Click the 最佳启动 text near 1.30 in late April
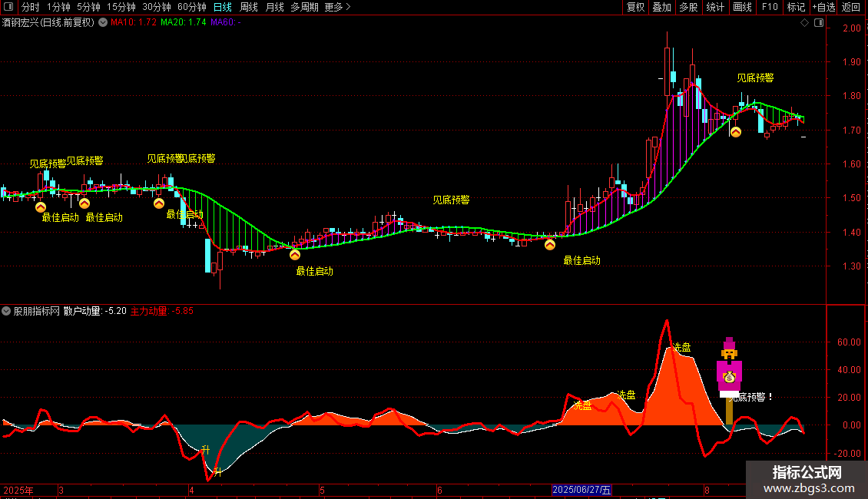The height and width of the screenshot is (499, 868). pyautogui.click(x=314, y=271)
